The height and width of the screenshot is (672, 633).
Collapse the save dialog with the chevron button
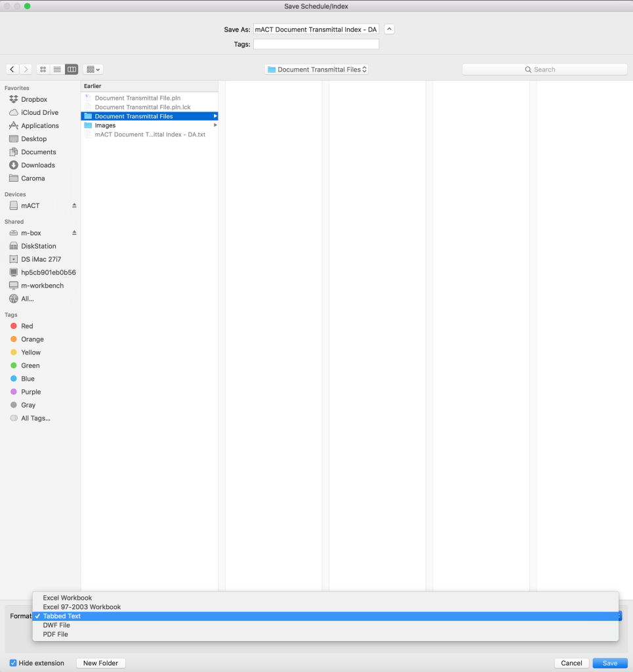389,30
